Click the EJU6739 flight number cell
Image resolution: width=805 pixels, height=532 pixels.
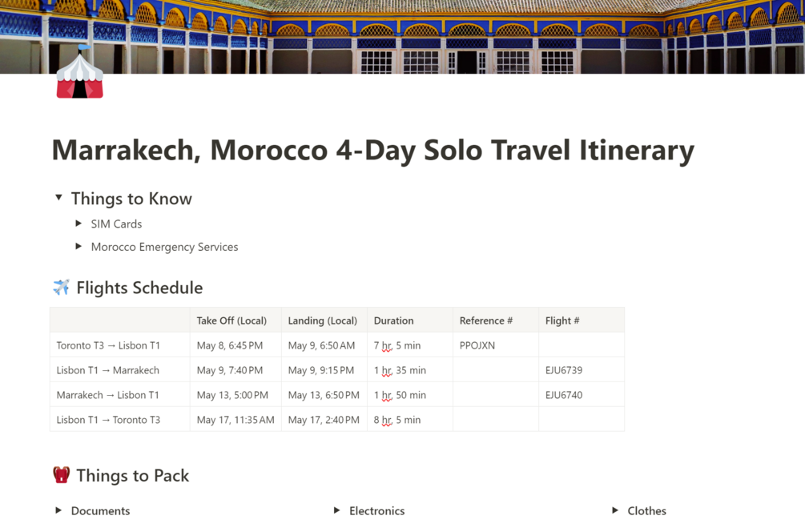pyautogui.click(x=564, y=370)
